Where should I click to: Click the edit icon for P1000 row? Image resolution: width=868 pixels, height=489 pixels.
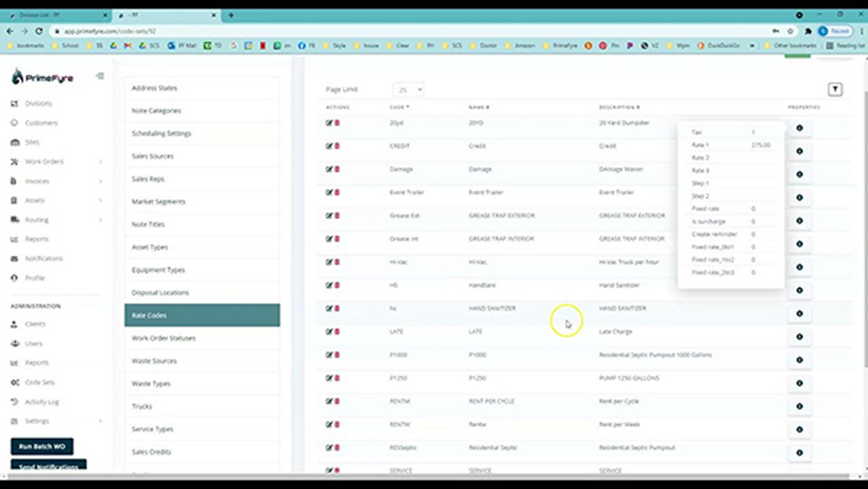329,355
